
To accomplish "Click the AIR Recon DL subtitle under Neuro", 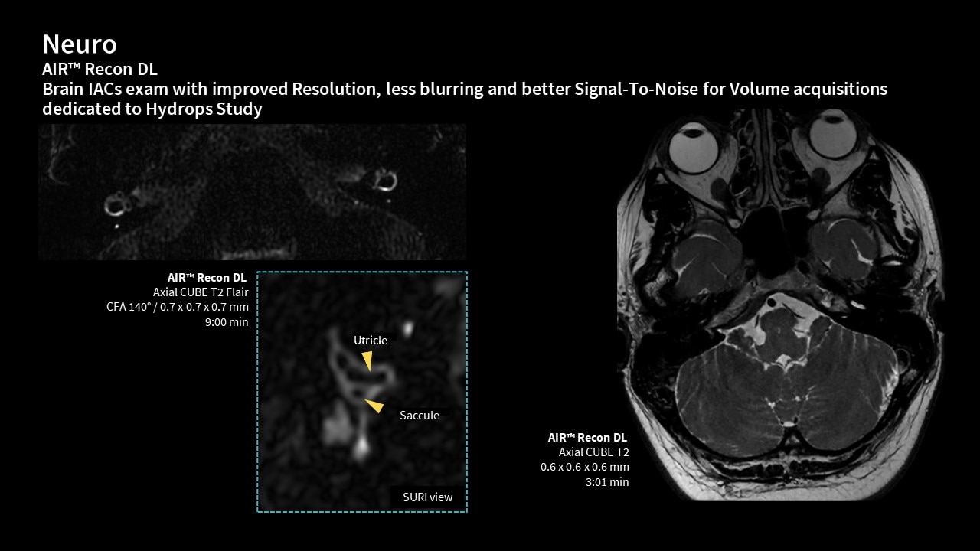I will 100,70.
